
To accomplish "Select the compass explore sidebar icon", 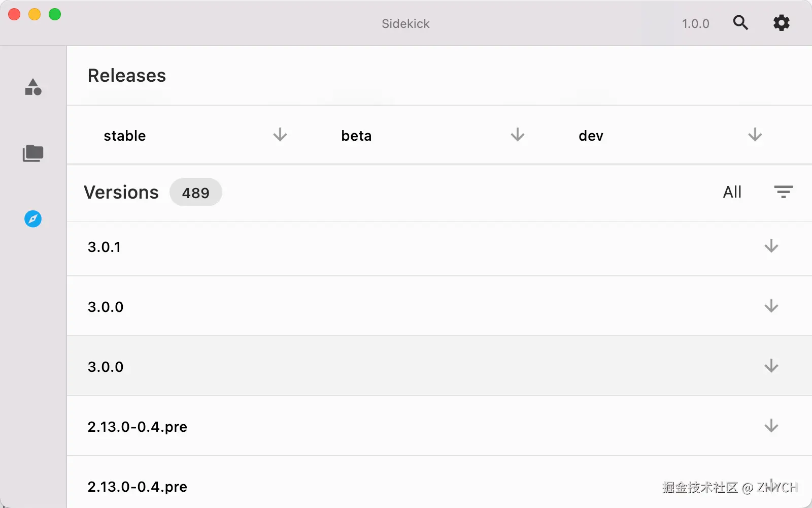I will 33,219.
